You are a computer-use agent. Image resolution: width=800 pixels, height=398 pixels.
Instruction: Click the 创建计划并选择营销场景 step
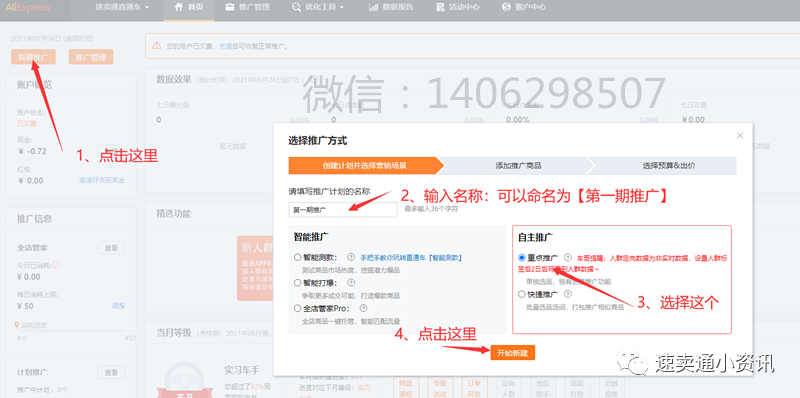tap(364, 165)
